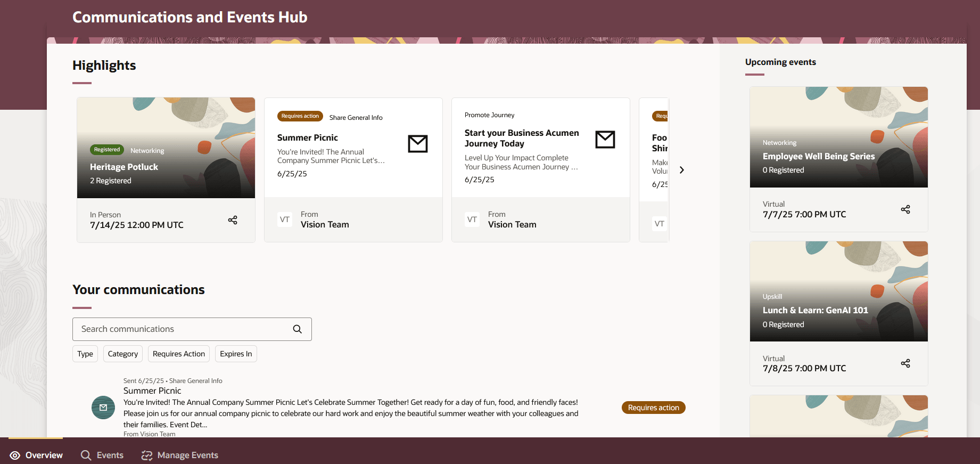Open the Requires Action filter
This screenshot has height=464, width=980.
[x=179, y=354]
